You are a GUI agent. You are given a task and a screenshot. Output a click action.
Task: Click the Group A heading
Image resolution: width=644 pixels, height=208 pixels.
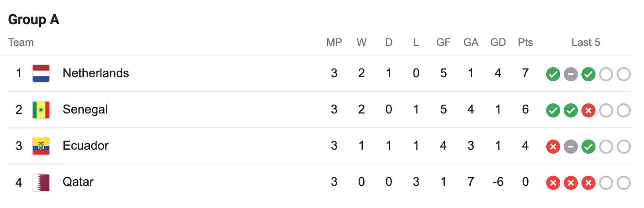coord(34,20)
